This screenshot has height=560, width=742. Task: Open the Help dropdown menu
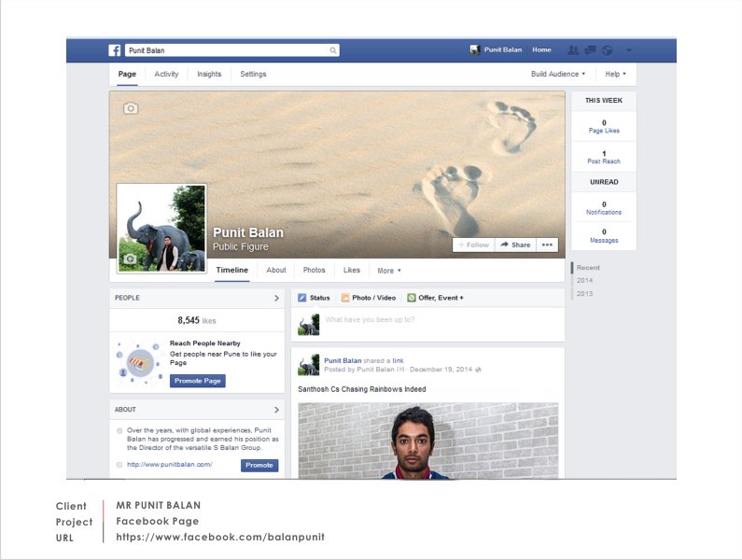point(615,74)
